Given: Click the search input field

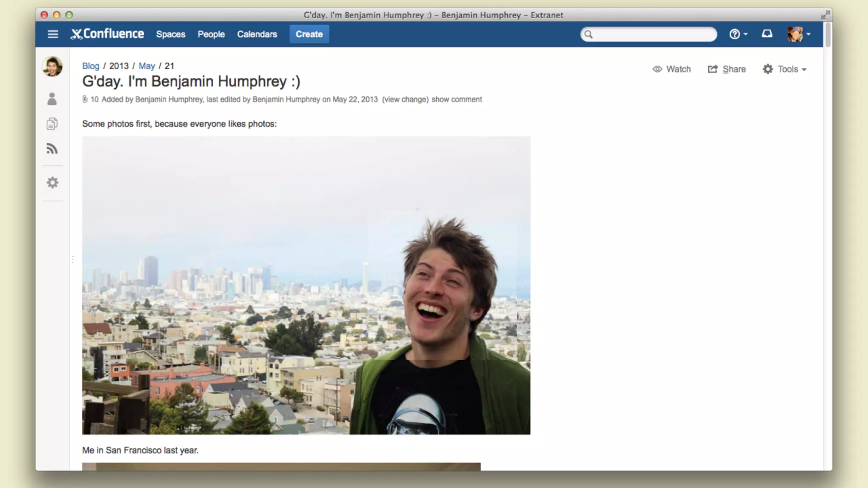Looking at the screenshot, I should point(653,34).
